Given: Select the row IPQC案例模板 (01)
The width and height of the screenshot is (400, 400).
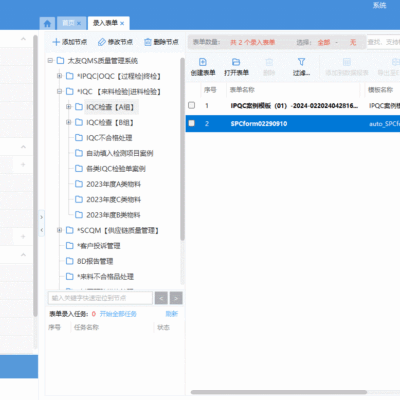Looking at the screenshot, I should [293, 106].
